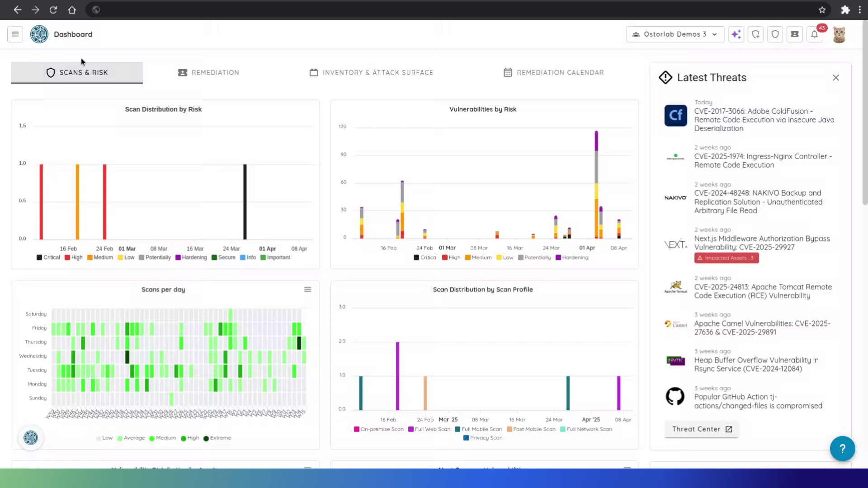Switch to the Remediation tab
Viewport: 868px width, 488px height.
tap(208, 72)
